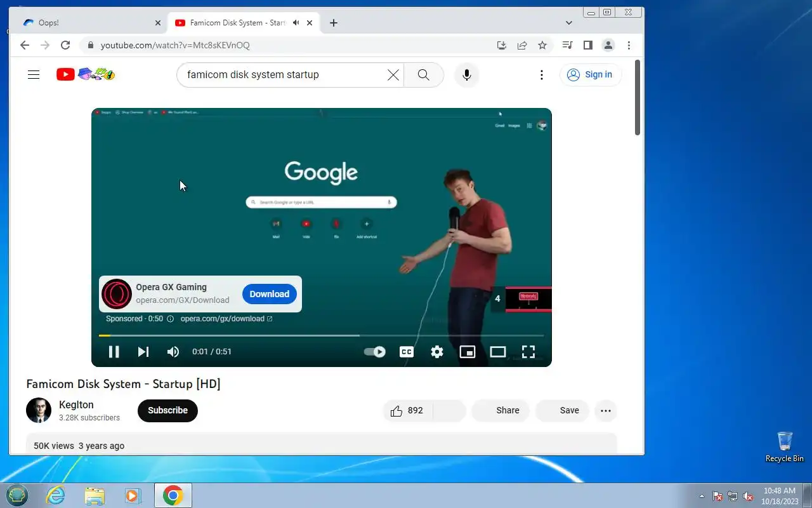The image size is (812, 508).
Task: Dislike the video
Action: [450, 411]
